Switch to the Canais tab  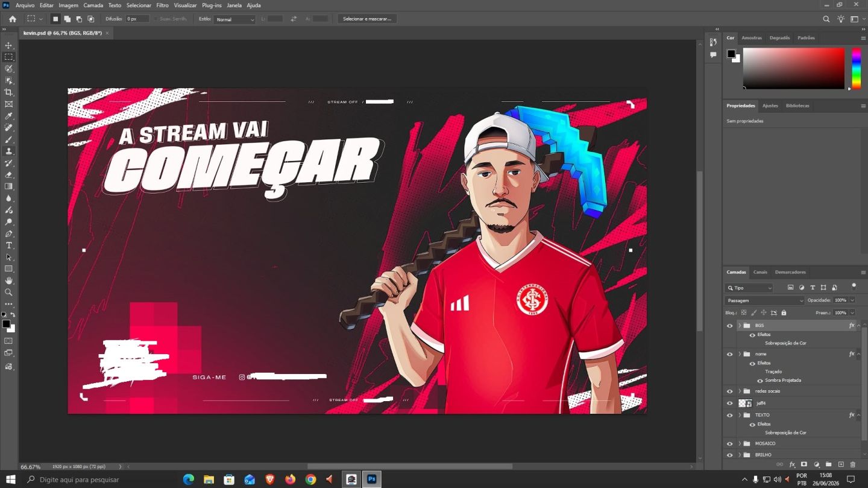pos(760,272)
